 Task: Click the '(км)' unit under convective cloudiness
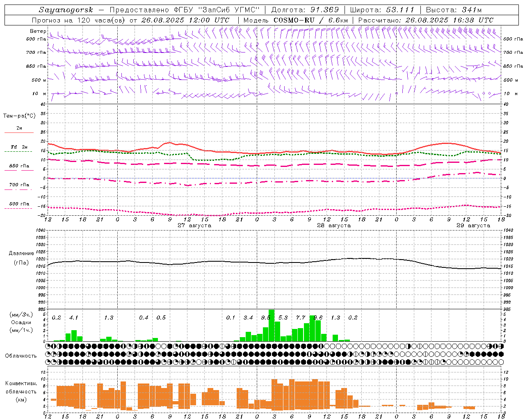pos(21,399)
